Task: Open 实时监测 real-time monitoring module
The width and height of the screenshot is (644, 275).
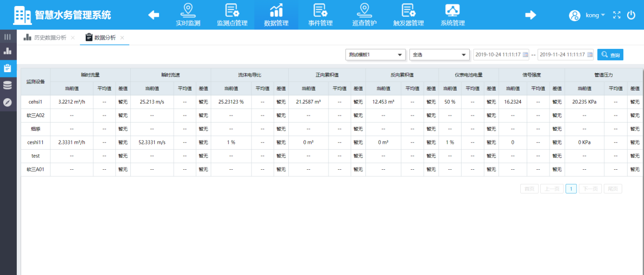Action: click(188, 15)
